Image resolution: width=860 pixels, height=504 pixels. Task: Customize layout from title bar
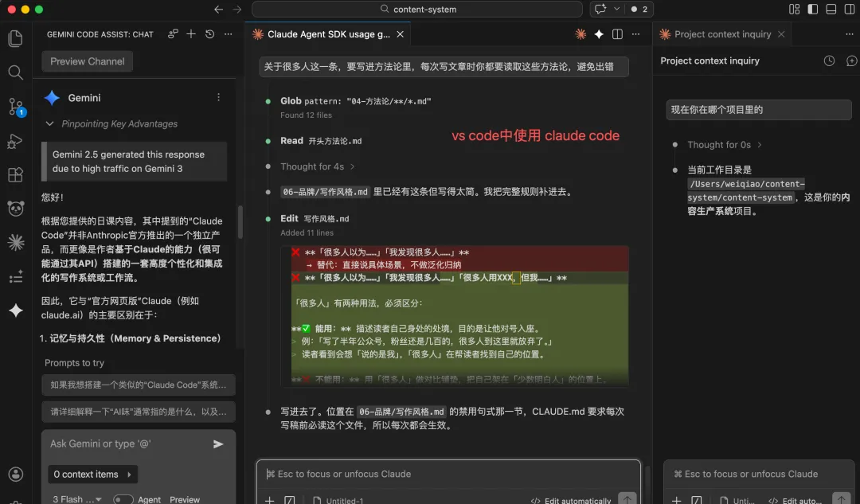pyautogui.click(x=794, y=9)
